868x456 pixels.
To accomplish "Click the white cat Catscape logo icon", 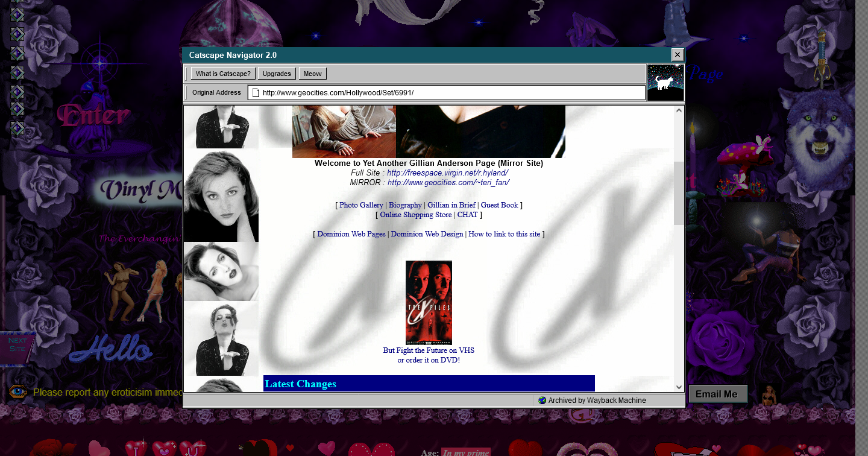I will (x=665, y=83).
